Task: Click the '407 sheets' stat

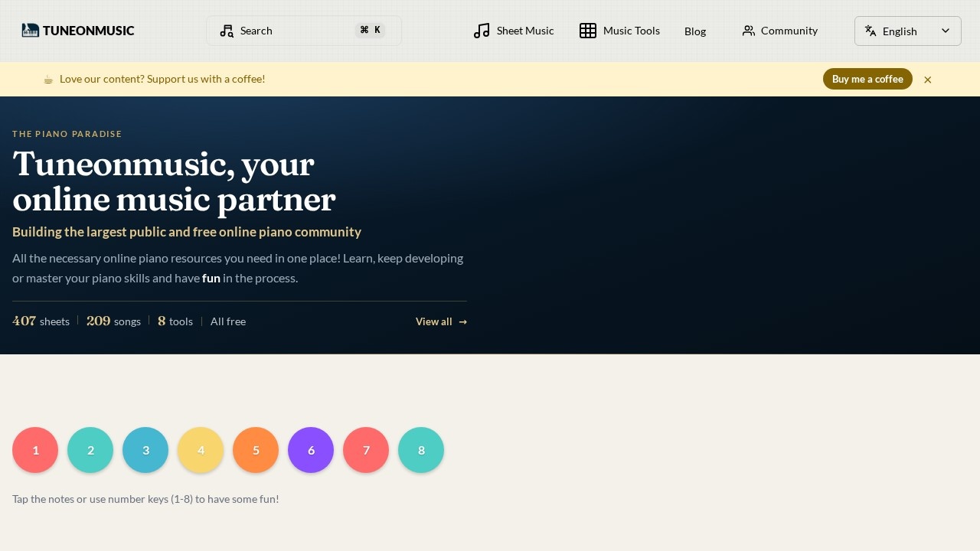Action: tap(41, 321)
